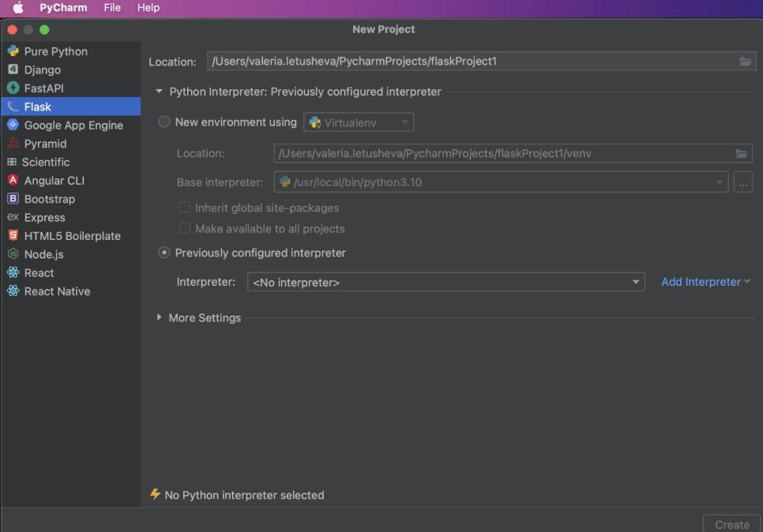The width and height of the screenshot is (763, 532).
Task: Expand More Settings section
Action: coord(160,317)
